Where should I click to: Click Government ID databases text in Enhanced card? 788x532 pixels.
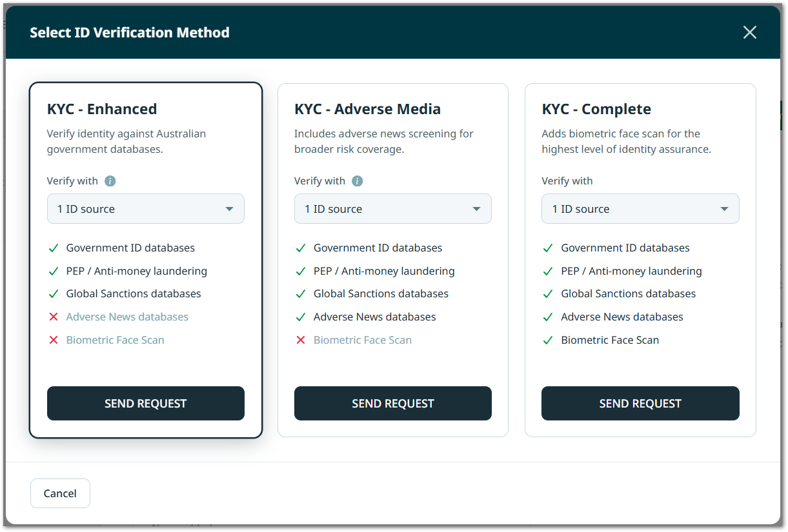(130, 248)
